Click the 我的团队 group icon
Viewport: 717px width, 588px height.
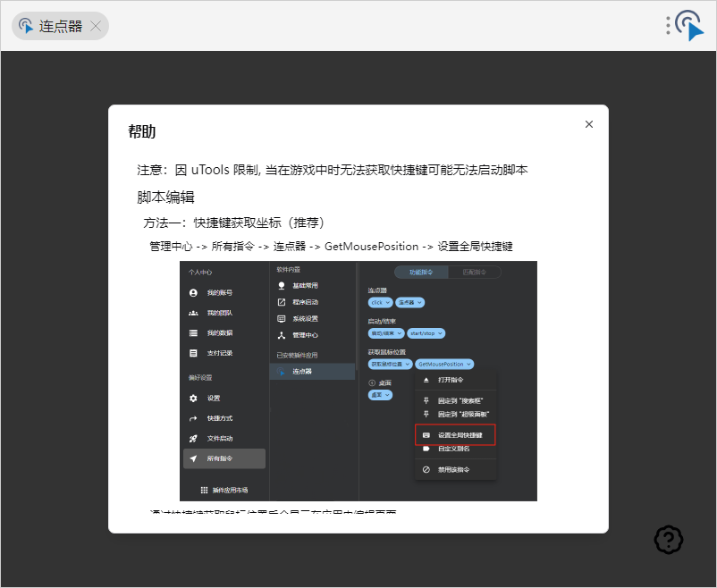point(193,314)
